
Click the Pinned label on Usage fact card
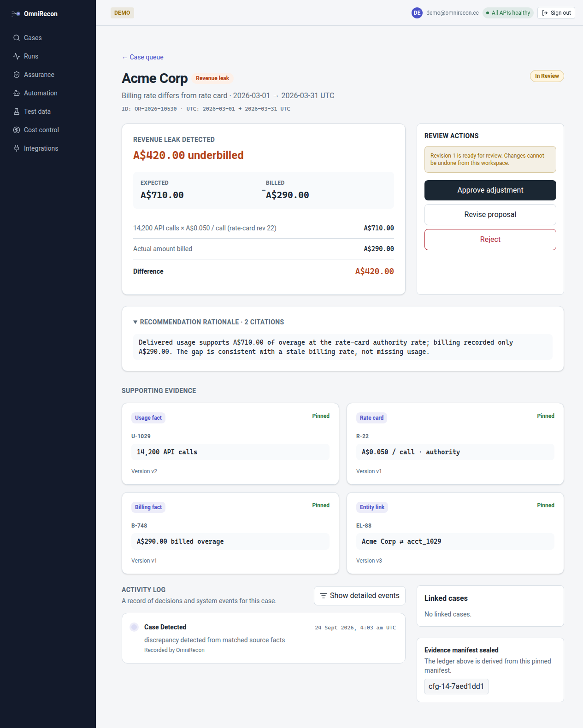point(321,416)
